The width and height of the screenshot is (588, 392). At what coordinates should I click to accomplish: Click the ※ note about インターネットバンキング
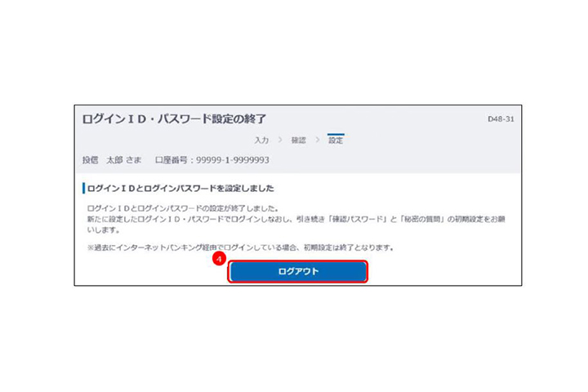(x=240, y=247)
